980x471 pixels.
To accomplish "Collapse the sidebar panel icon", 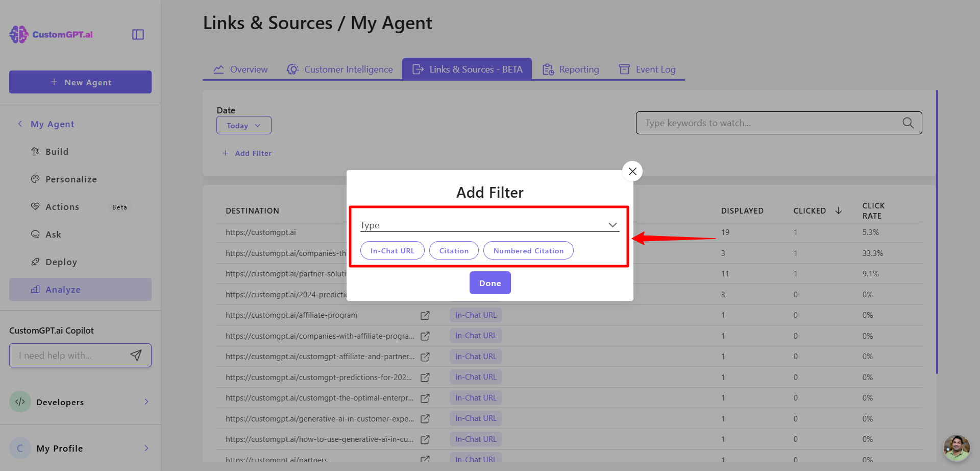I will tap(138, 34).
